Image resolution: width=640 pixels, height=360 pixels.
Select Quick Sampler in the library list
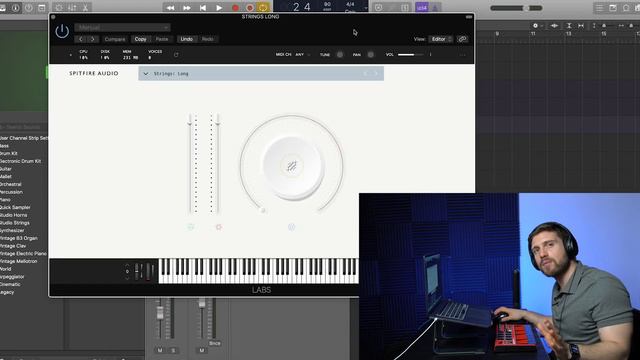pos(15,207)
